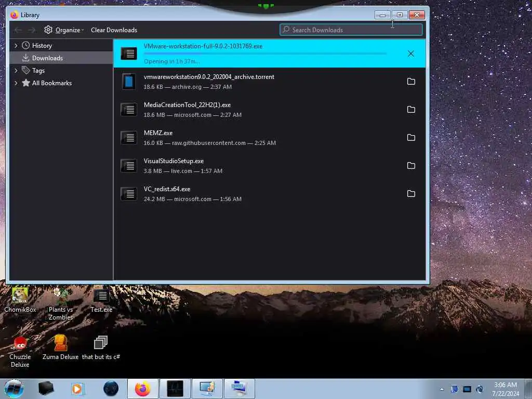Click the taskbar clock showing 3:06 AM
532x399 pixels.
pyautogui.click(x=506, y=389)
